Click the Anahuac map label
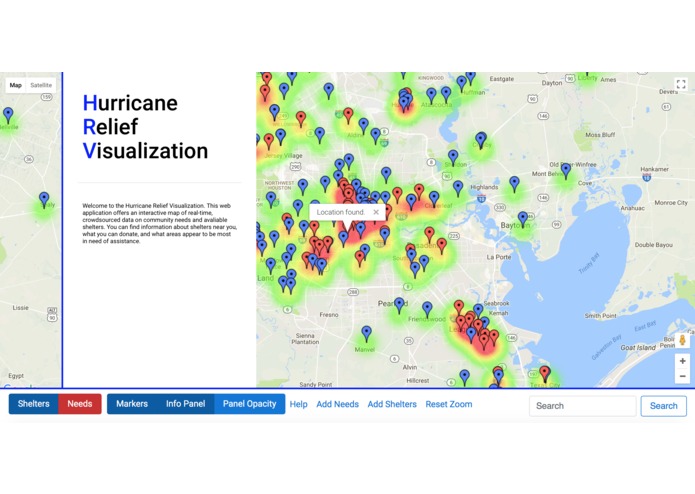This screenshot has width=695, height=494. (x=633, y=208)
